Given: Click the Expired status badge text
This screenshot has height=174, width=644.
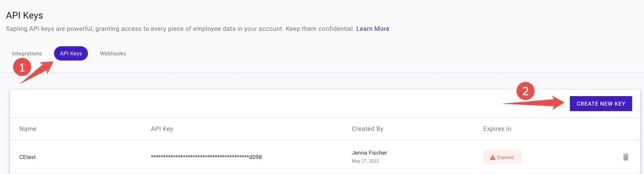Looking at the screenshot, I should (x=505, y=157).
